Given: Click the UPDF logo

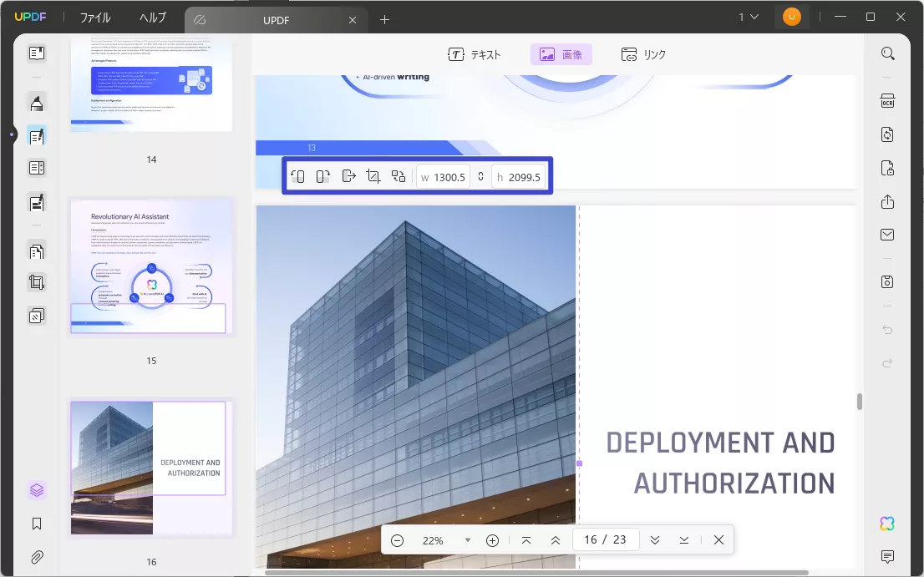Looking at the screenshot, I should (x=30, y=17).
